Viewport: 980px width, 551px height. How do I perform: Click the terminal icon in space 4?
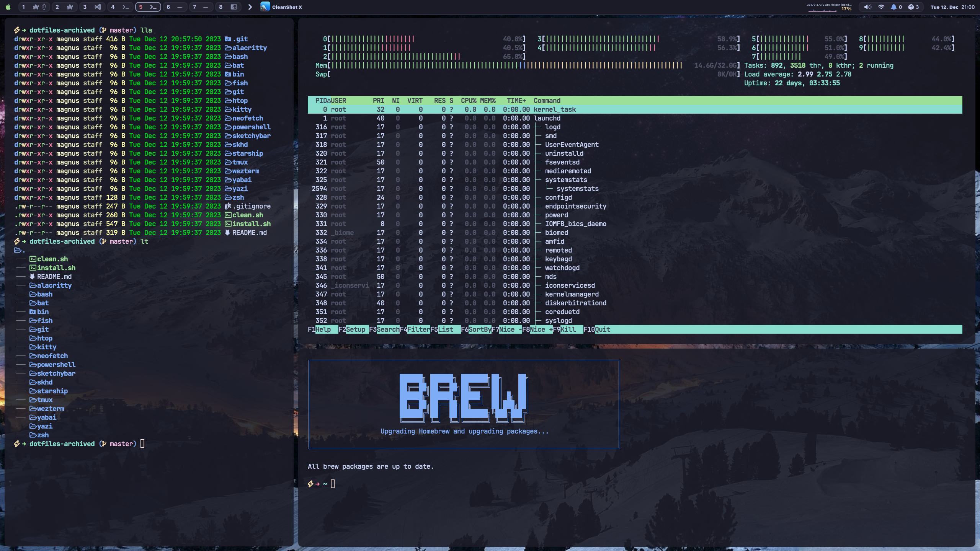tap(126, 7)
